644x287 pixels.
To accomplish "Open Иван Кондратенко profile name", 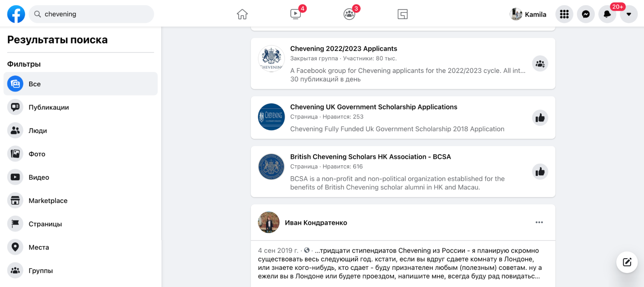I will (x=316, y=223).
